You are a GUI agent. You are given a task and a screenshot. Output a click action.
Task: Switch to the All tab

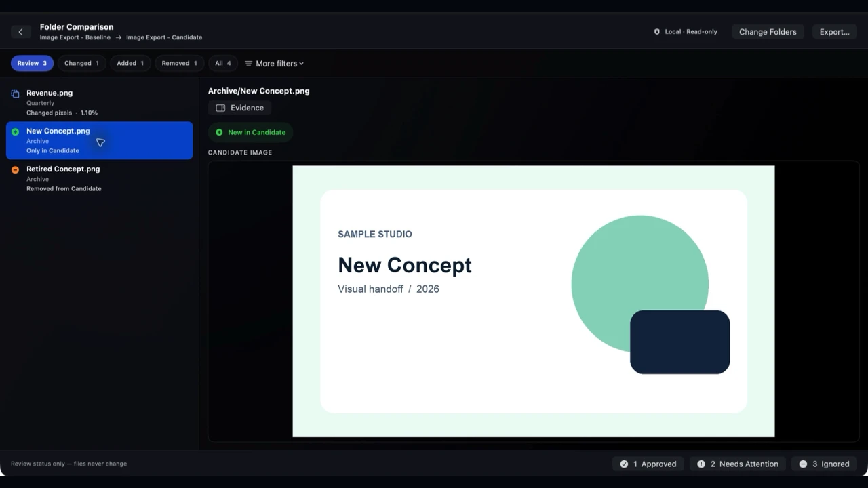[x=223, y=63]
